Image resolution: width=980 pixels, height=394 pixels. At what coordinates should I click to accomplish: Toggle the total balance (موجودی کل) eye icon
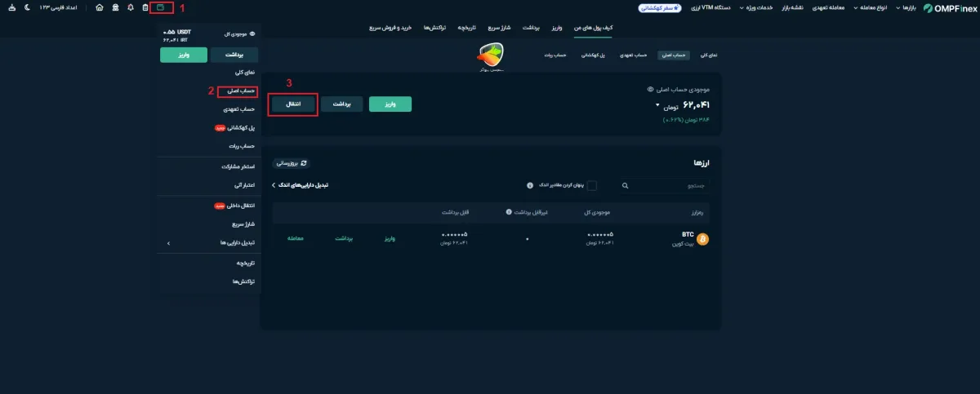(x=252, y=34)
